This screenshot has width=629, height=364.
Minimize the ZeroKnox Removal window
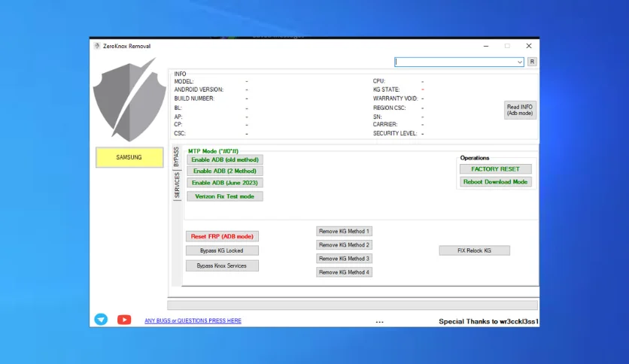click(x=486, y=46)
